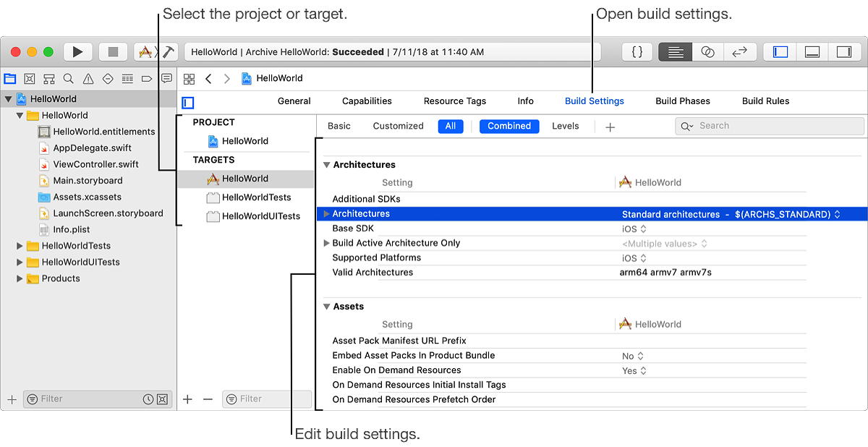This screenshot has width=868, height=447.
Task: Switch to the Build Rules tab
Action: pos(766,101)
